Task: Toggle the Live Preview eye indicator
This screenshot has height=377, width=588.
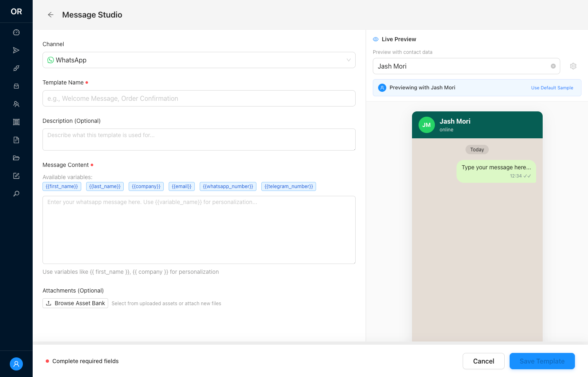Action: click(375, 39)
